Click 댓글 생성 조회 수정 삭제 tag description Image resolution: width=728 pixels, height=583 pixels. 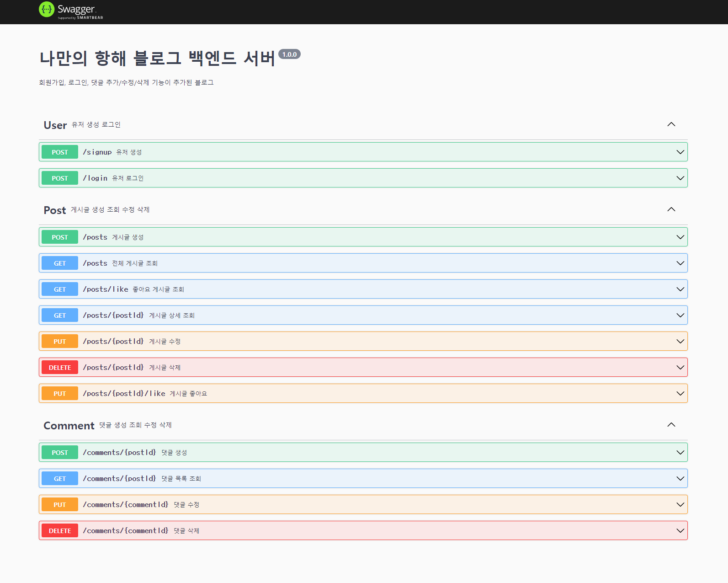point(135,425)
